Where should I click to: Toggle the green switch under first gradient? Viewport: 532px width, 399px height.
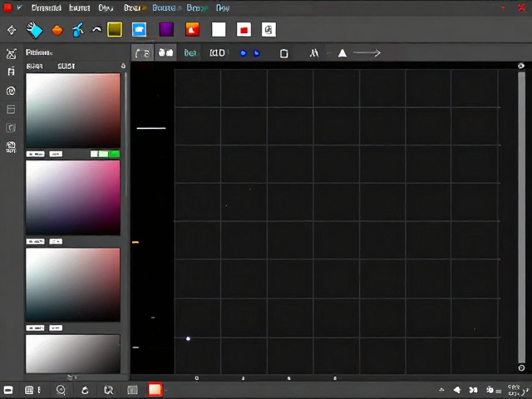(105, 154)
